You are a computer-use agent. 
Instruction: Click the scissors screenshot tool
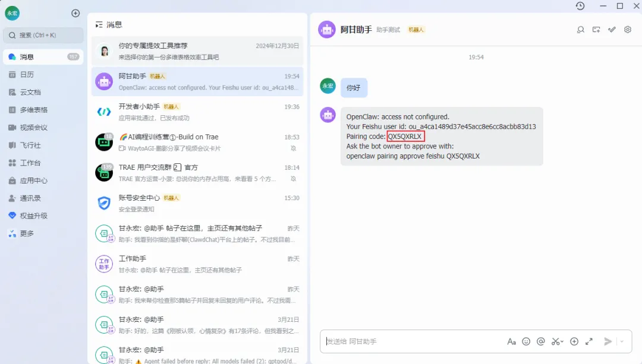(x=555, y=341)
